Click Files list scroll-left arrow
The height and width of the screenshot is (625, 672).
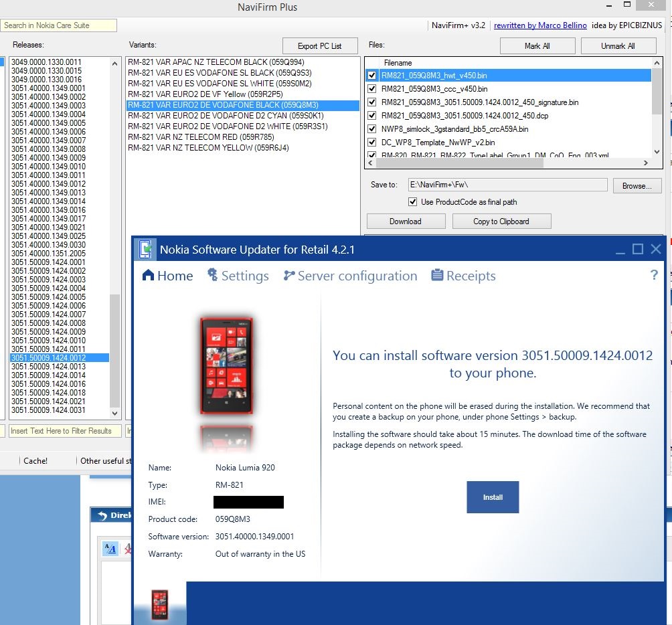(x=370, y=163)
